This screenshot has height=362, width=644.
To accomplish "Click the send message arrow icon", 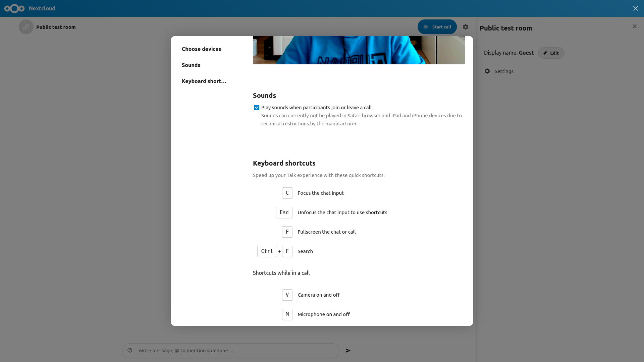I will pyautogui.click(x=348, y=351).
